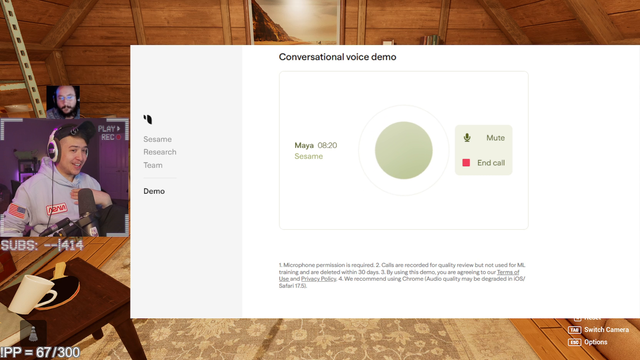Click the Options game control
Viewport: 640px width, 360px height.
click(x=596, y=342)
